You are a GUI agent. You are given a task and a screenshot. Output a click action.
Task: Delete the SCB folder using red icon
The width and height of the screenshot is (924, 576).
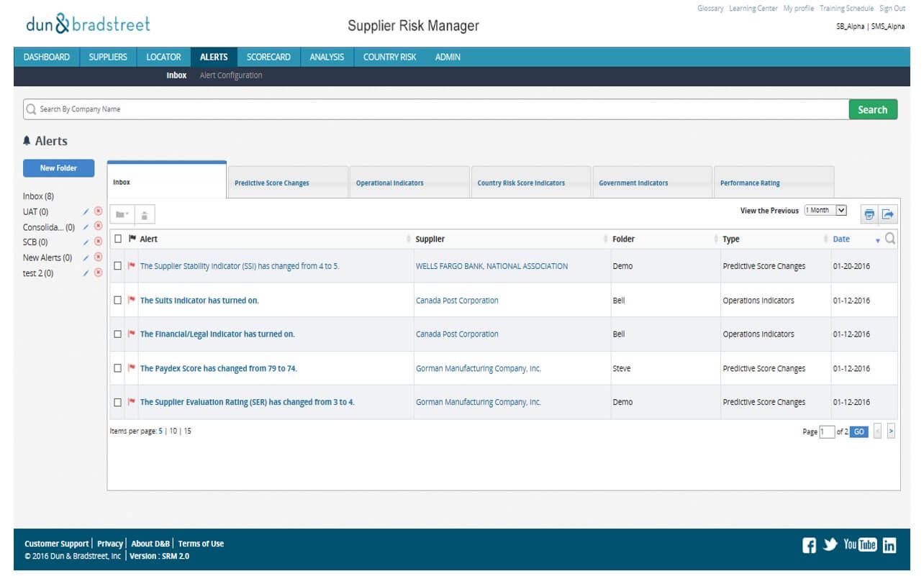(99, 242)
